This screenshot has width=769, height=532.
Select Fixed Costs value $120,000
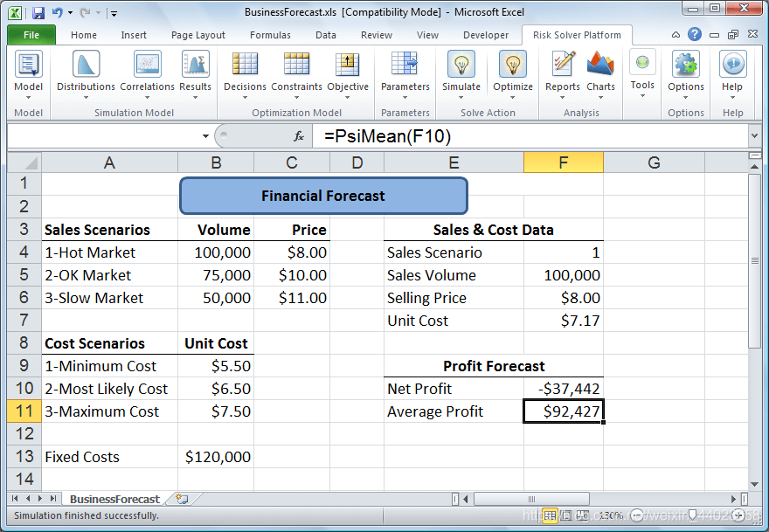(216, 457)
